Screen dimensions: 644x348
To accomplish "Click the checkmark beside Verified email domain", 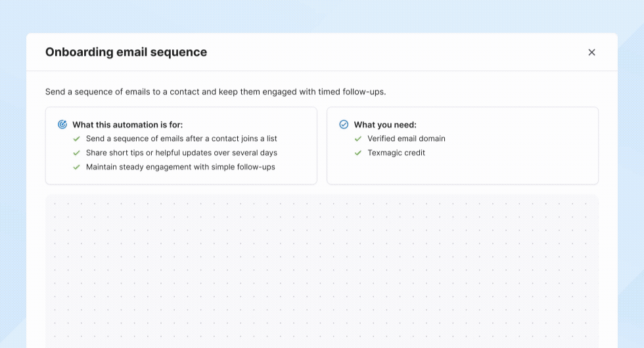I will [x=358, y=139].
